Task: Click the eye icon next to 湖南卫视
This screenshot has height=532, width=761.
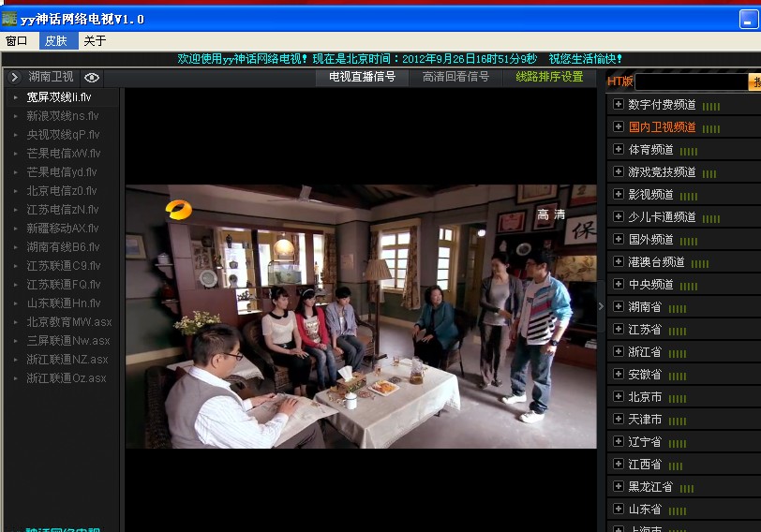Action: click(x=91, y=78)
